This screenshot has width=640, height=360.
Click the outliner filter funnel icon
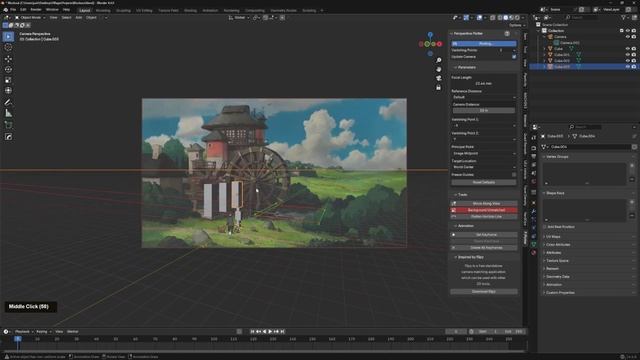[623, 18]
